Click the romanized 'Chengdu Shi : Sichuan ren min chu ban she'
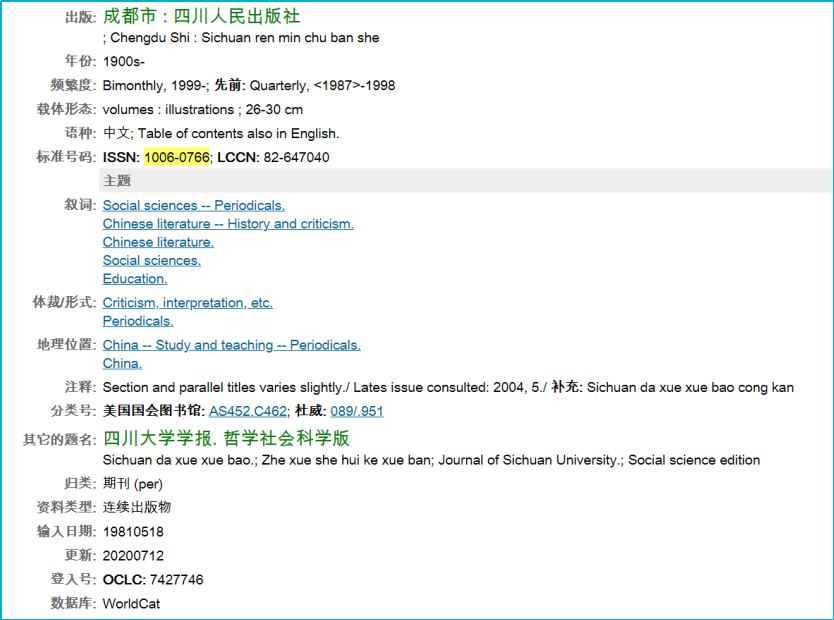834x620 pixels. 245,38
